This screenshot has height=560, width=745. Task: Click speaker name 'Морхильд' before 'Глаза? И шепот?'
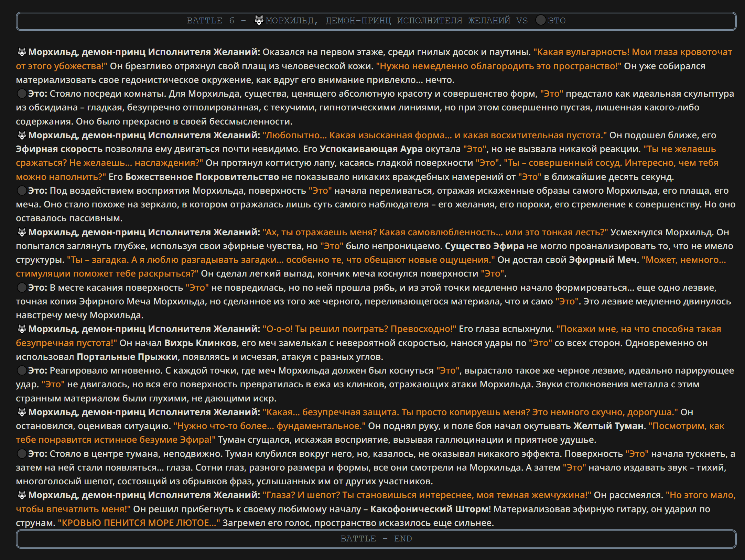(x=144, y=495)
